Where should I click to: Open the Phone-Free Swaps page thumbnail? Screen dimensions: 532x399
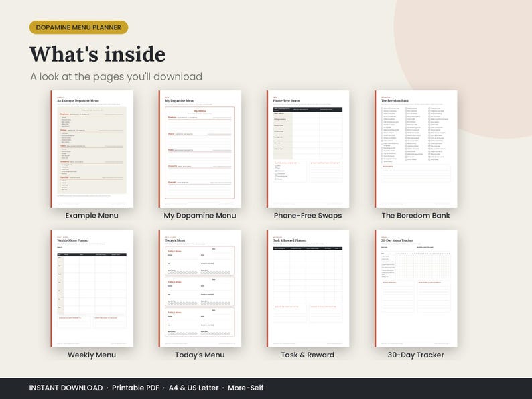(308, 149)
